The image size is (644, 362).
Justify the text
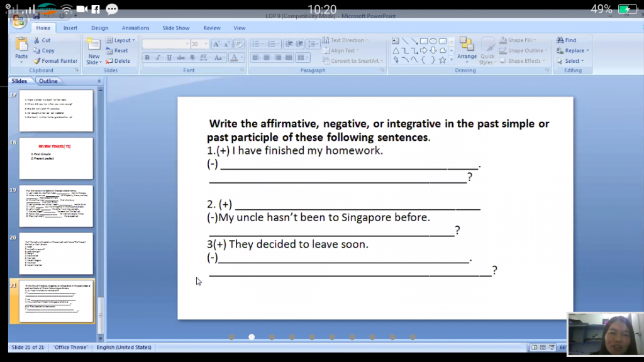(x=289, y=57)
